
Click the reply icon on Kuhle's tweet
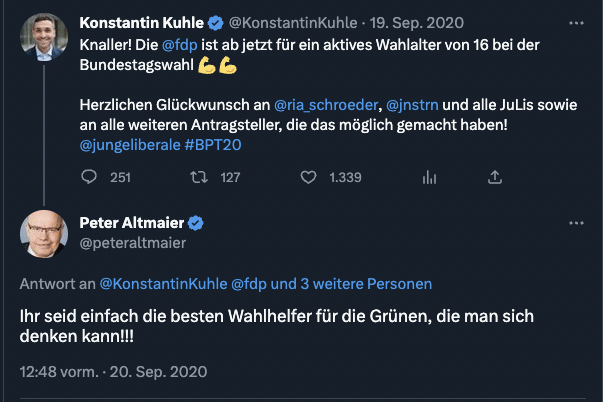(x=89, y=177)
